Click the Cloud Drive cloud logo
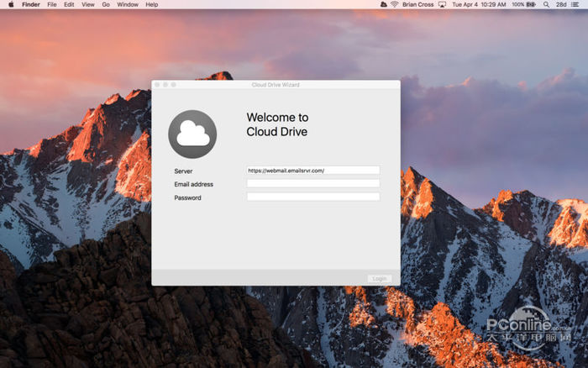 click(x=192, y=134)
